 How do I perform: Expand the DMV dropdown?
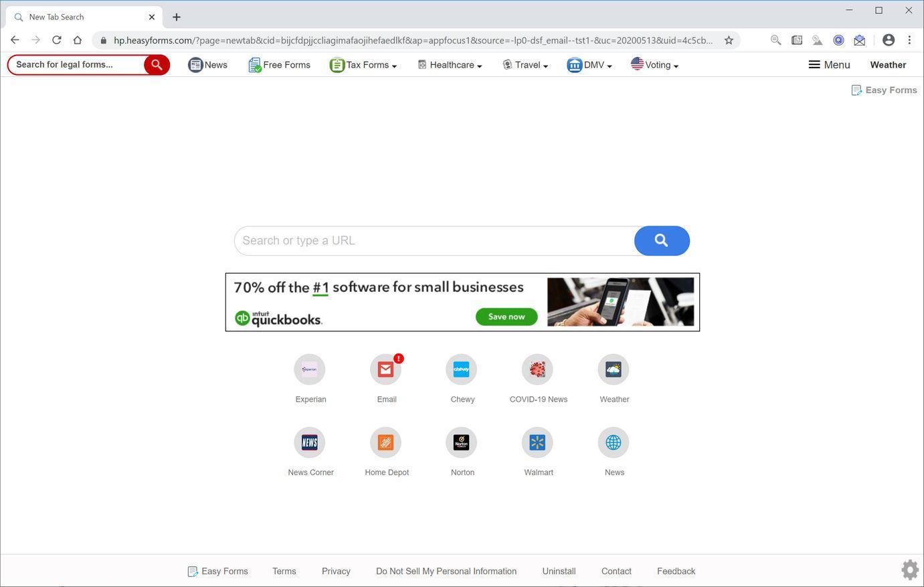(x=589, y=65)
